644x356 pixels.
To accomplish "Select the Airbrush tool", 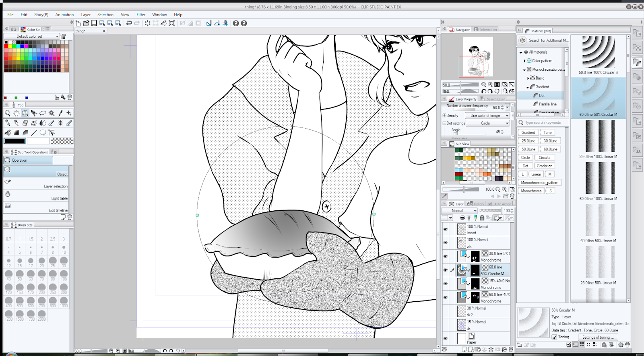I will tap(34, 123).
